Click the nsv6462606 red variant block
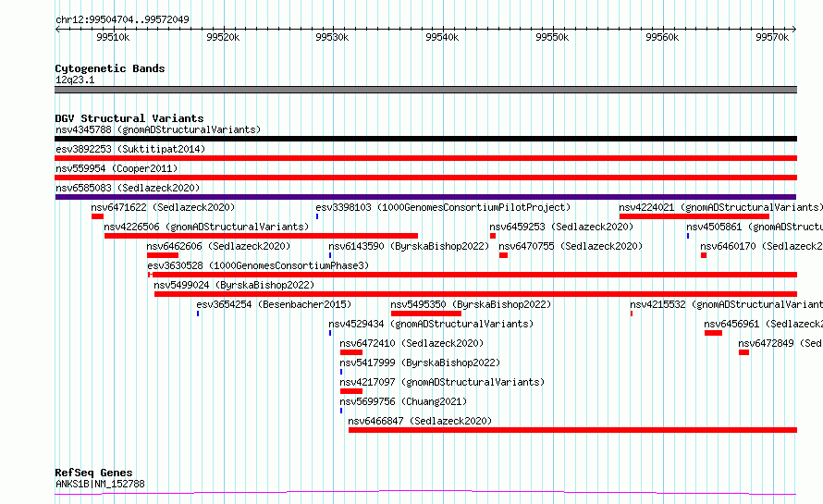This screenshot has height=504, width=823. click(163, 255)
